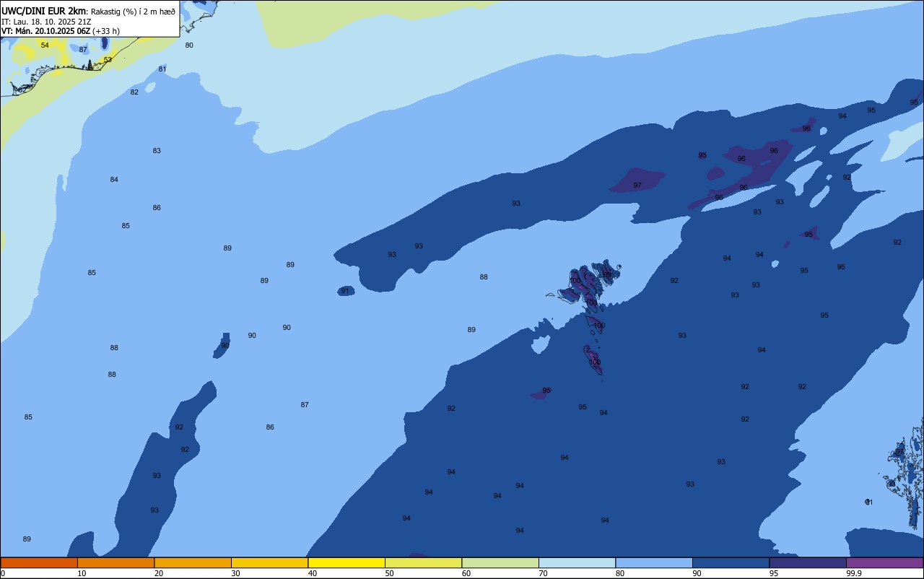Select the dark blue 90–95 legend swatch
This screenshot has height=579, width=924.
pos(731,562)
